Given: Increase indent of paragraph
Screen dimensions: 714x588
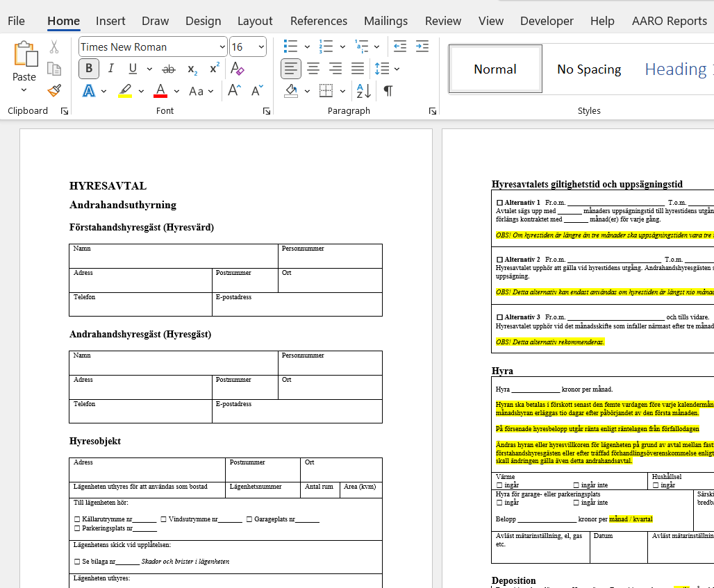Looking at the screenshot, I should [422, 47].
